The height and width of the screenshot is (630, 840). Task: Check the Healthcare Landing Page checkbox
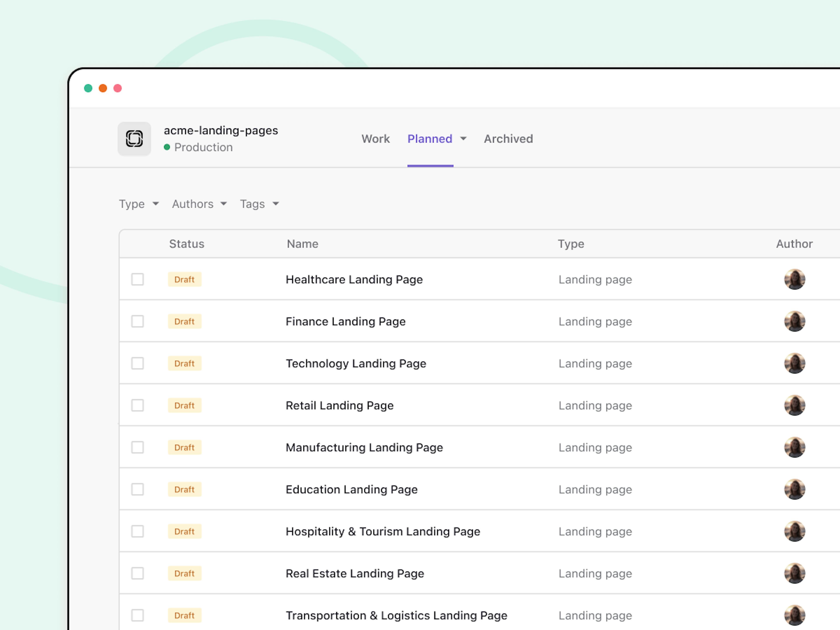137,280
